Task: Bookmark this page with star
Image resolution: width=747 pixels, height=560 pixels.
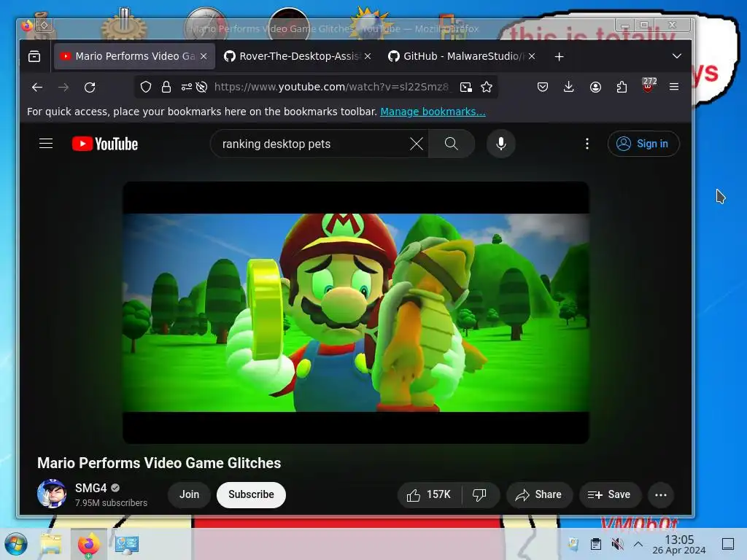Action: (x=487, y=87)
